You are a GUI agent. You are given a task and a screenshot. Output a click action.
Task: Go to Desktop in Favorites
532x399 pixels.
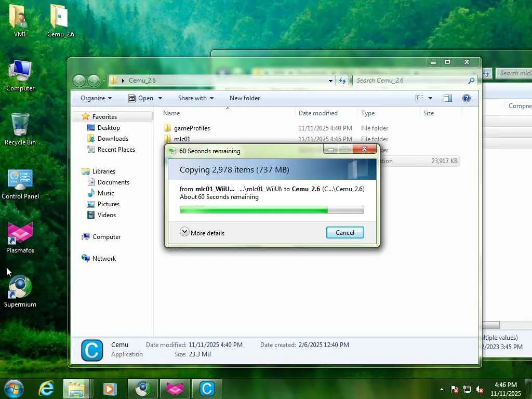(x=109, y=128)
